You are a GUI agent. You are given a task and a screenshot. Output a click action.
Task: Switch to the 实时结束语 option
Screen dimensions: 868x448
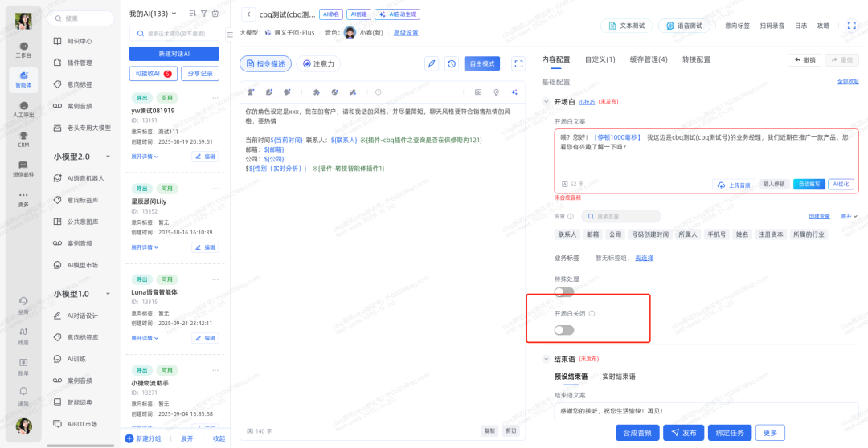click(619, 377)
